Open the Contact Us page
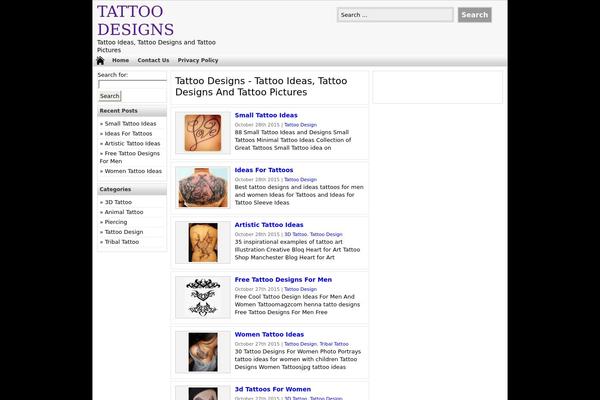Image resolution: width=600 pixels, height=400 pixels. coord(153,60)
